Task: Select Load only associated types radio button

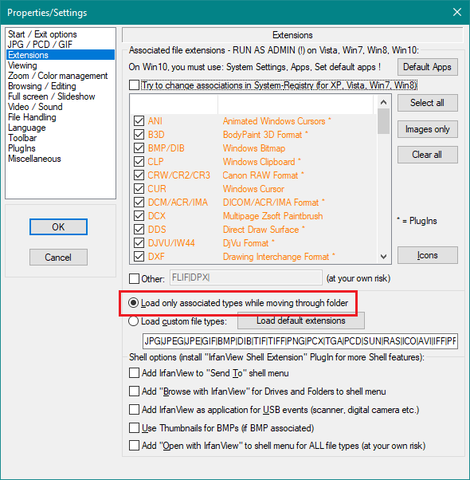Action: tap(133, 303)
